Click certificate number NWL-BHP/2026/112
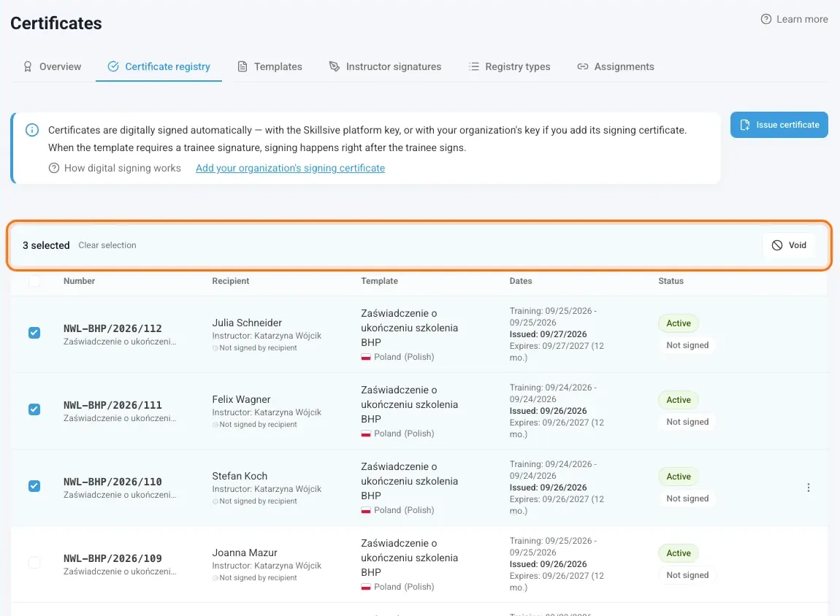Screen dimensions: 840x616 [x=112, y=328]
